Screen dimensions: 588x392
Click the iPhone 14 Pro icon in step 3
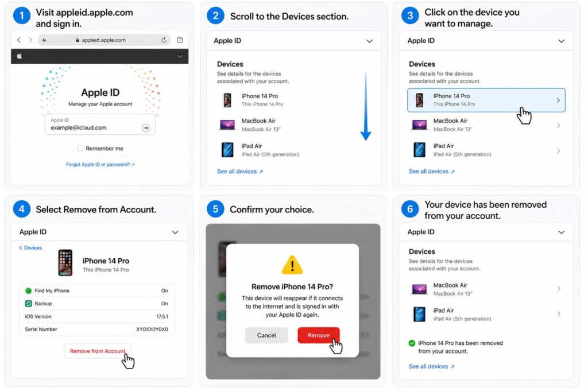click(x=419, y=100)
